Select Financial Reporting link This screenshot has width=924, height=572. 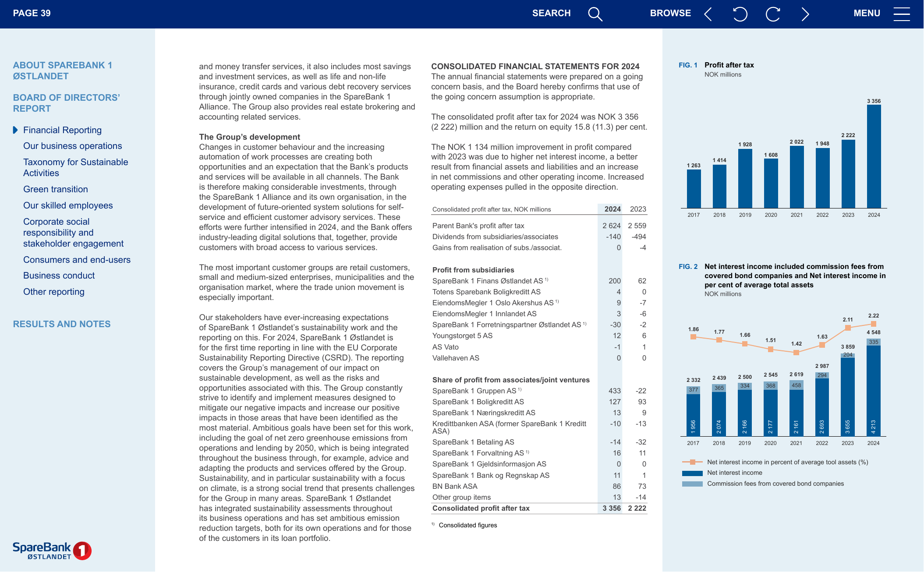62,130
